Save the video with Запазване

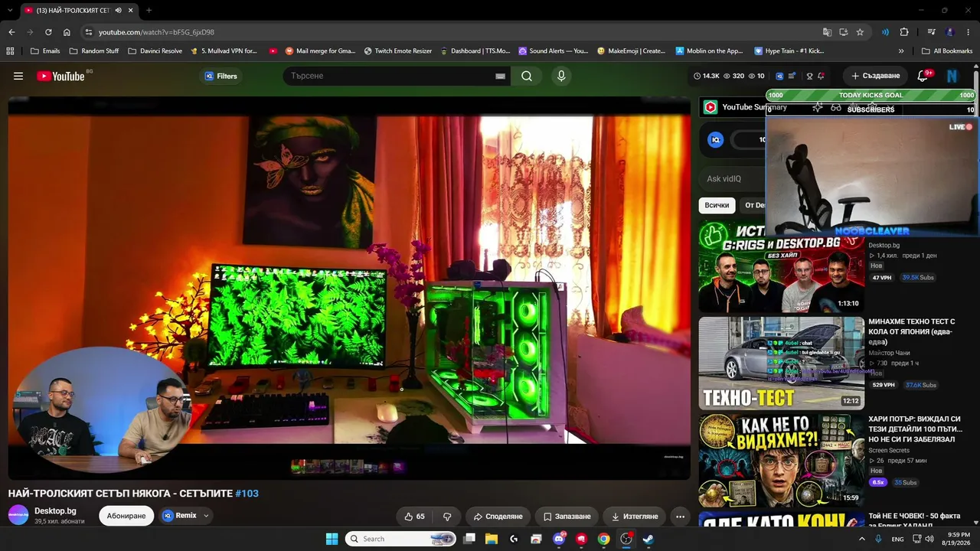click(567, 517)
